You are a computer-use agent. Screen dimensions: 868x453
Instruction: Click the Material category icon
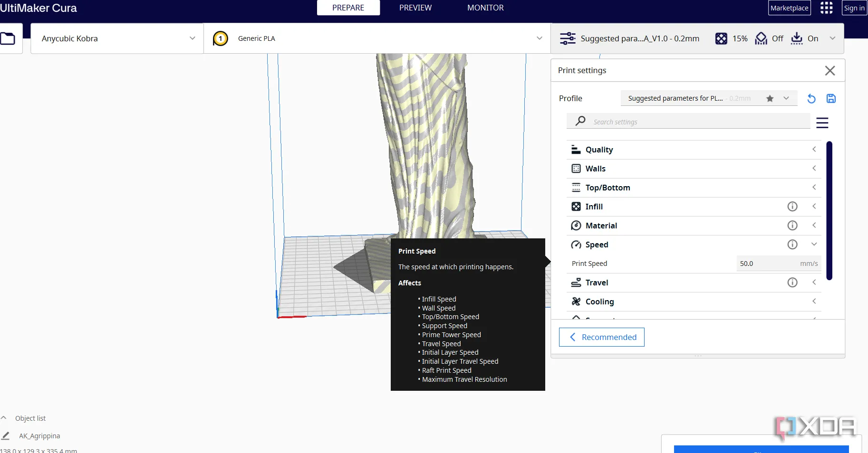tap(576, 226)
